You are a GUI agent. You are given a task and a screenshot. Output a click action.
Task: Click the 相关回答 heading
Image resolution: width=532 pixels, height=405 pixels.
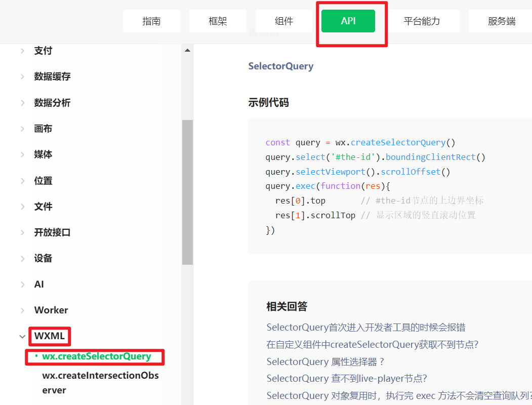pyautogui.click(x=287, y=307)
